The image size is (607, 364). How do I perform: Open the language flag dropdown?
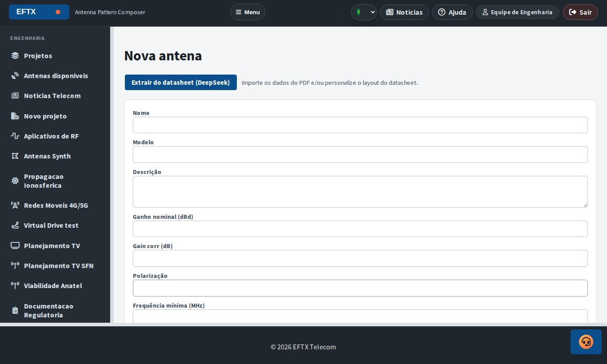364,12
